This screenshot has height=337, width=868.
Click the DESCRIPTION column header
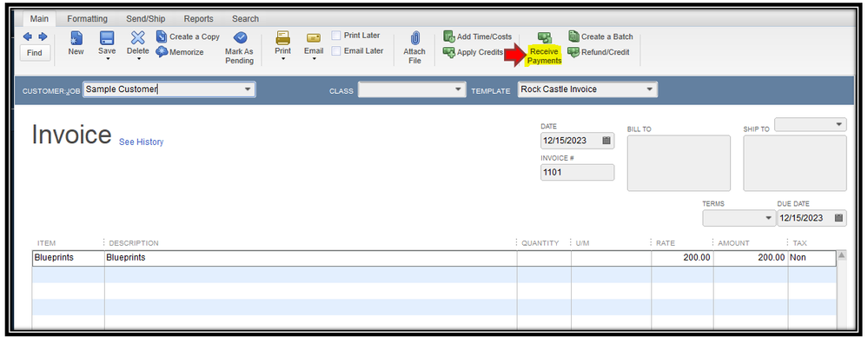click(x=134, y=243)
